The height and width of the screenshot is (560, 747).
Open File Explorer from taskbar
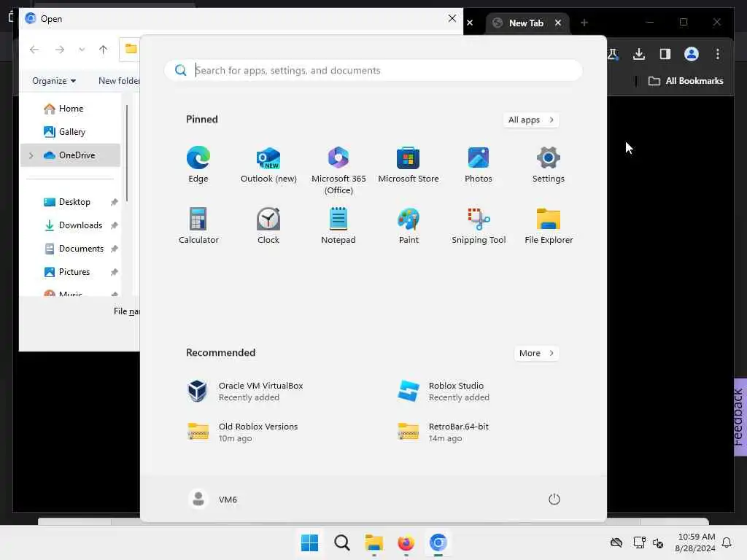point(374,542)
